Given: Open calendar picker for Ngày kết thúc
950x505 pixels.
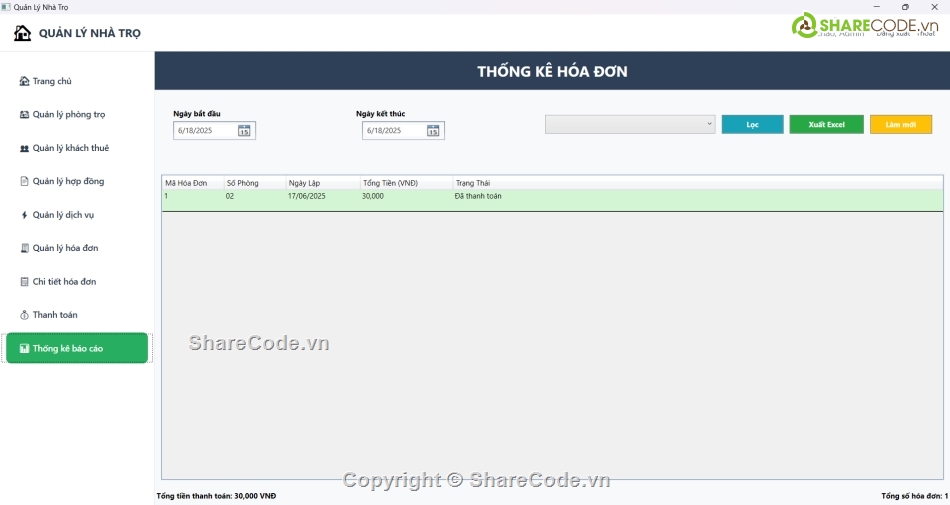Looking at the screenshot, I should (433, 131).
